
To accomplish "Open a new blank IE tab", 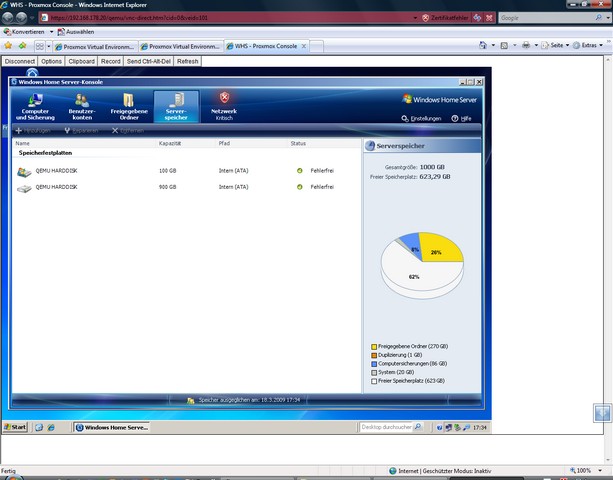I will coord(317,47).
